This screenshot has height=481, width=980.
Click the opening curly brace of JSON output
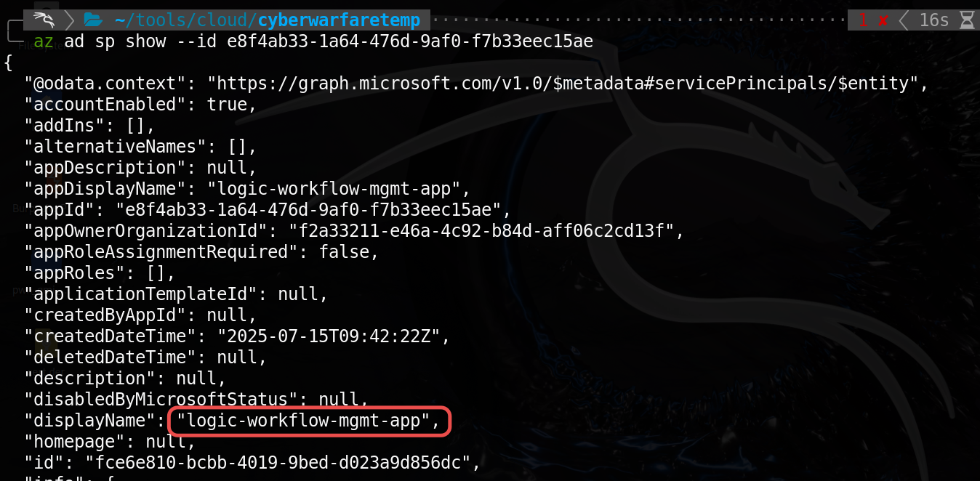(9, 62)
